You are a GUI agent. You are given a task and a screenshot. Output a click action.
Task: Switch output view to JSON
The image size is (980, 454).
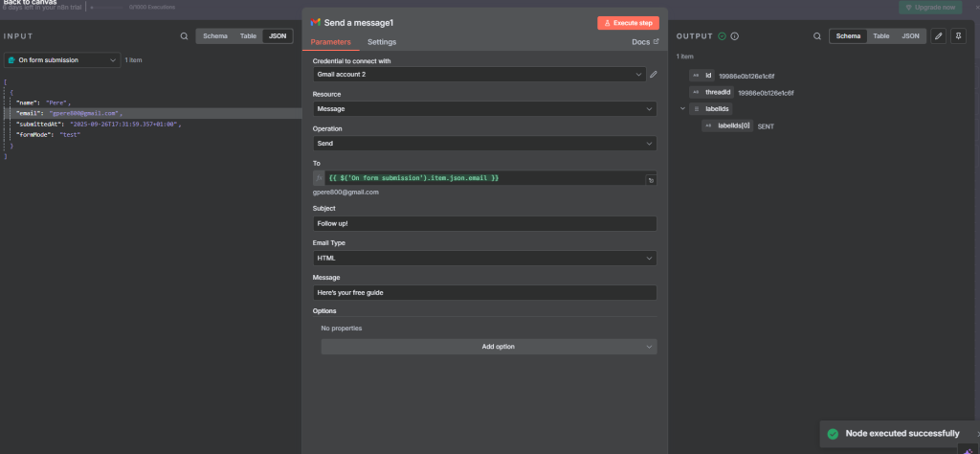tap(911, 36)
